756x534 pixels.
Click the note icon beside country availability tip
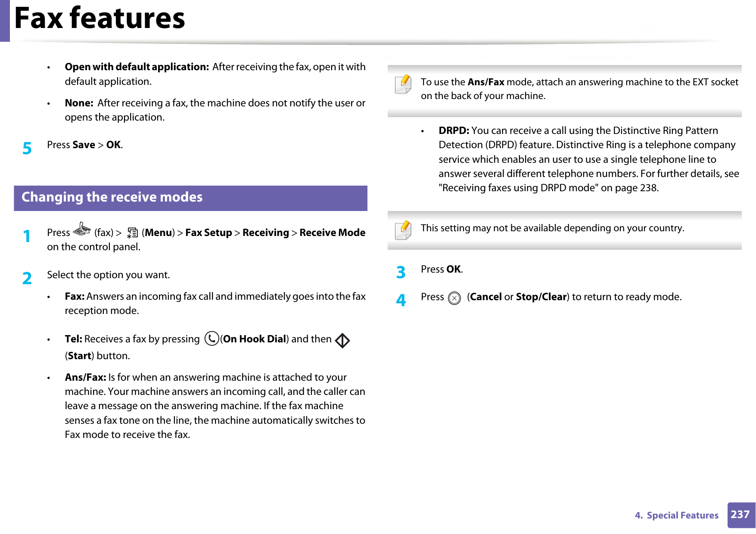(x=403, y=230)
